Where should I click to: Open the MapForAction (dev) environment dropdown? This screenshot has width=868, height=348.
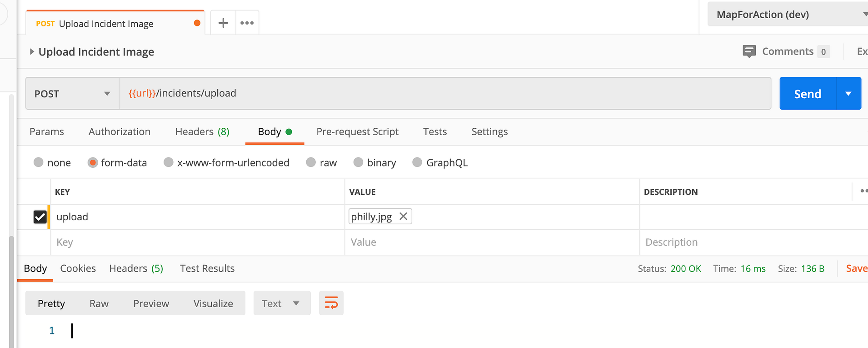pyautogui.click(x=788, y=14)
